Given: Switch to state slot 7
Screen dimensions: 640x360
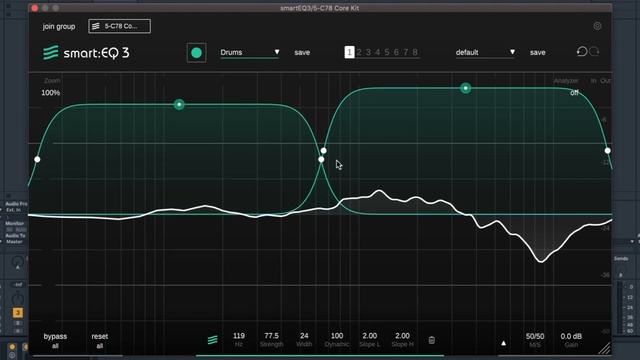Looking at the screenshot, I should click(x=406, y=52).
